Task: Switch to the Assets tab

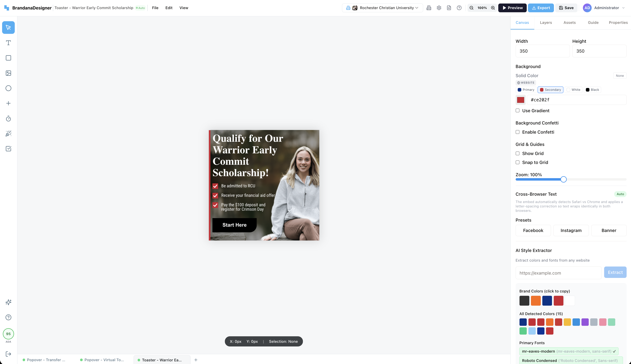Action: (x=570, y=23)
